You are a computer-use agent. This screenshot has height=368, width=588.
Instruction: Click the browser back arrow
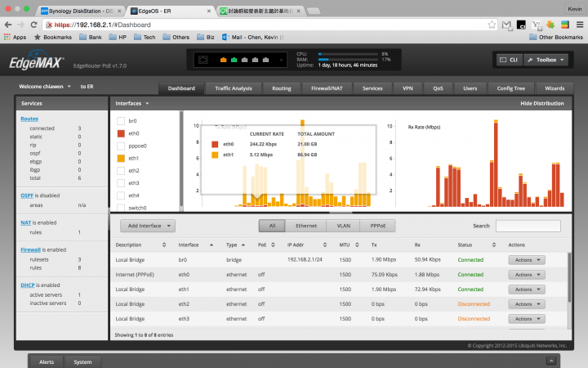[x=8, y=25]
